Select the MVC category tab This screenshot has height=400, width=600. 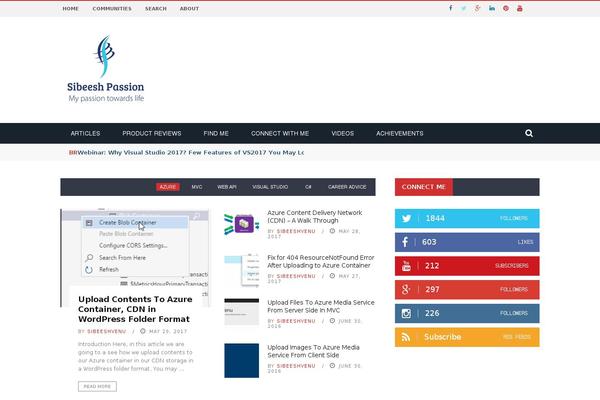pyautogui.click(x=197, y=187)
